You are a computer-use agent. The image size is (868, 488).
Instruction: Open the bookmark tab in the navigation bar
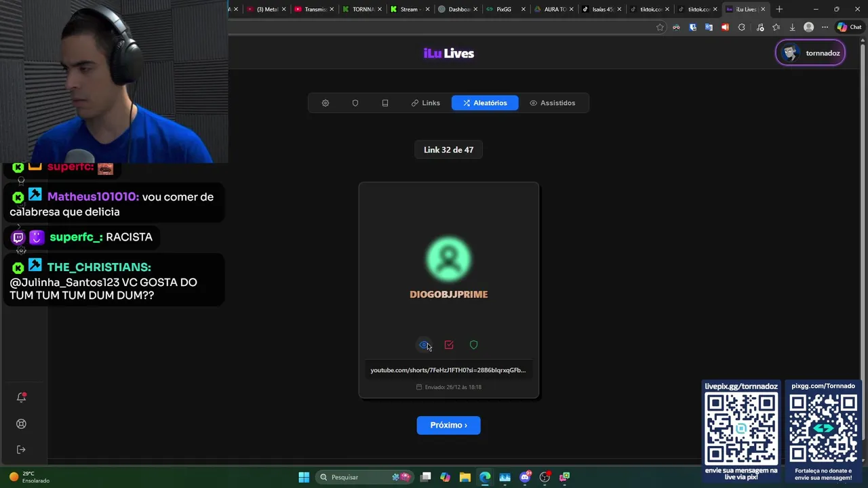(385, 103)
